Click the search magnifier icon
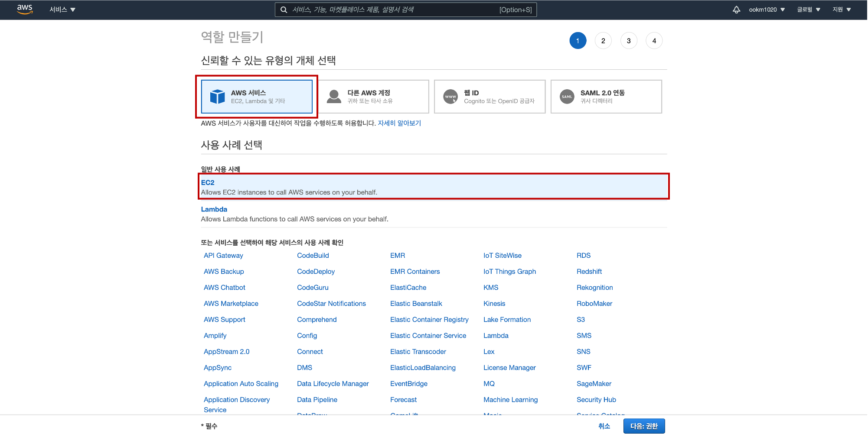This screenshot has height=435, width=868. coord(284,10)
